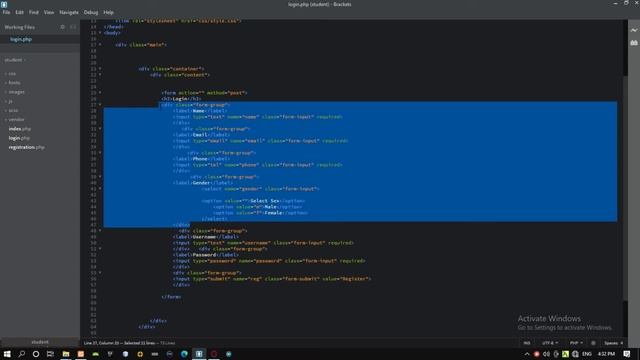Click the Brackets logo in title bar

[4, 4]
